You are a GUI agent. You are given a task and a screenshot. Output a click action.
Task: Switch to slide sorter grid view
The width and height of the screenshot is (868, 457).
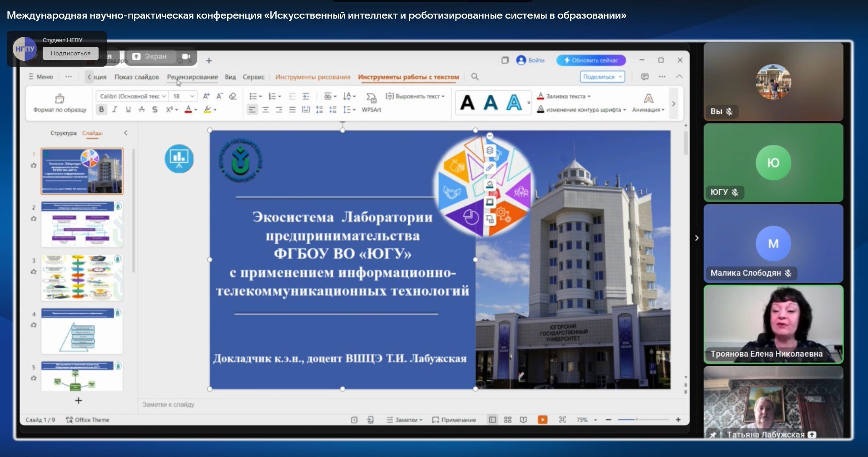pyautogui.click(x=508, y=420)
